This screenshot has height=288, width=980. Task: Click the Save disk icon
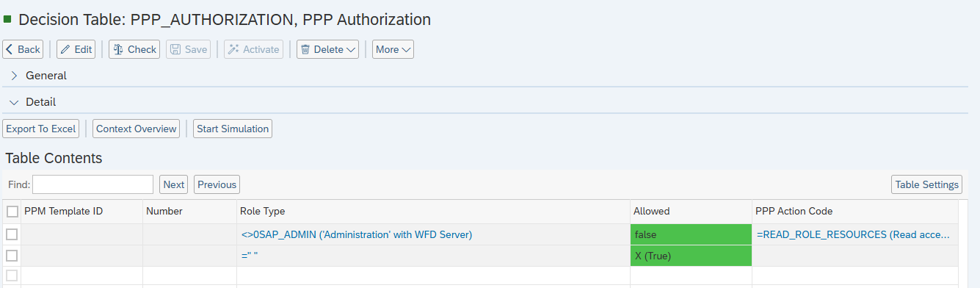point(175,49)
